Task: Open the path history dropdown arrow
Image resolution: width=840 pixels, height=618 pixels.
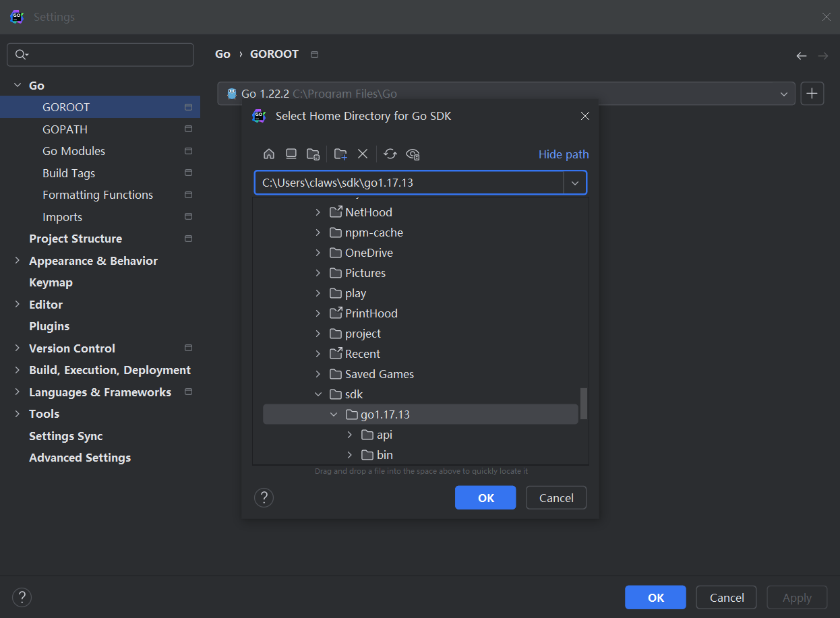Action: click(x=575, y=183)
